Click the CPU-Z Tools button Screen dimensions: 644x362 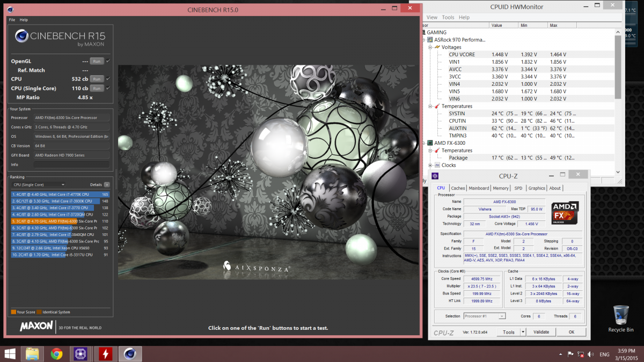coord(509,332)
